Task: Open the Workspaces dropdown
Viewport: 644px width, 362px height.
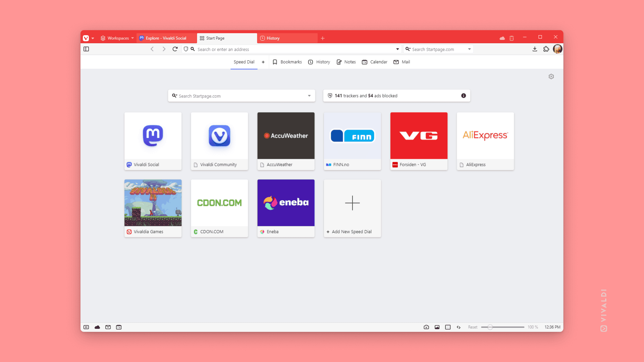Action: point(117,38)
